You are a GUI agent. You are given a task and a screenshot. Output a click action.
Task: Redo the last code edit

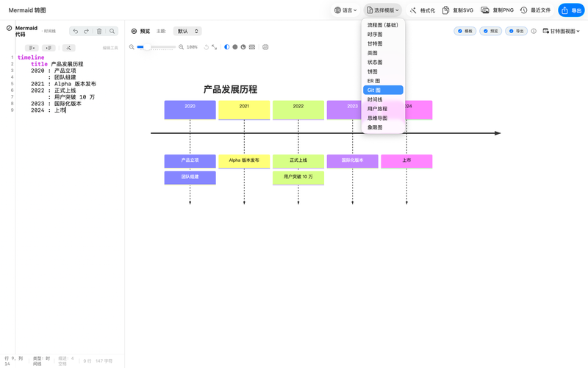tap(86, 31)
